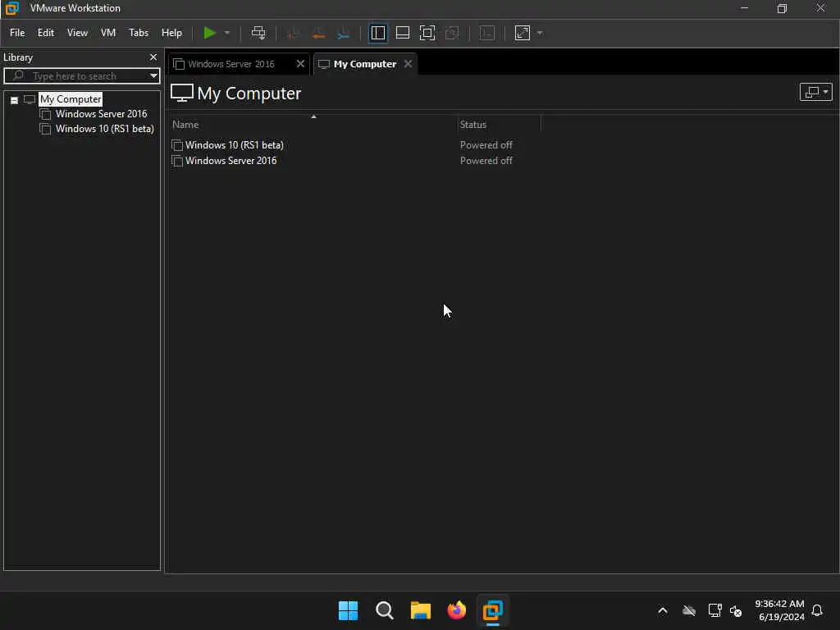Power on the virtual machine with the green play button

pos(209,33)
